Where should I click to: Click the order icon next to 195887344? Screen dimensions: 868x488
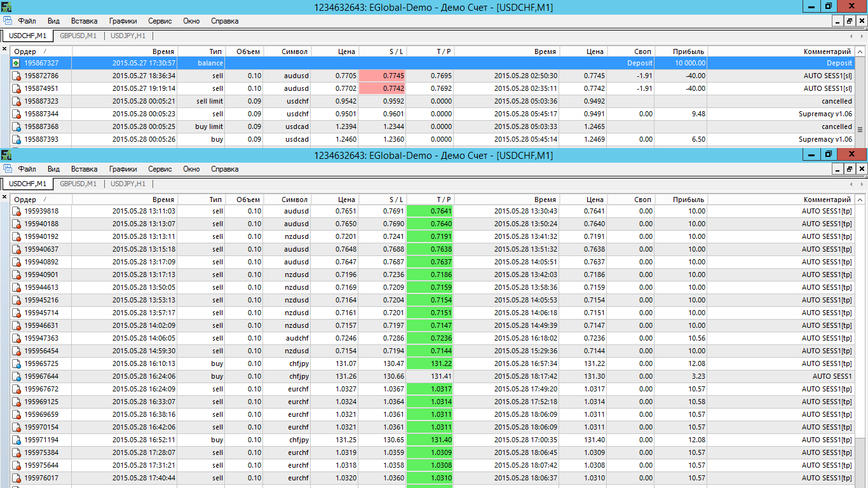click(x=17, y=114)
